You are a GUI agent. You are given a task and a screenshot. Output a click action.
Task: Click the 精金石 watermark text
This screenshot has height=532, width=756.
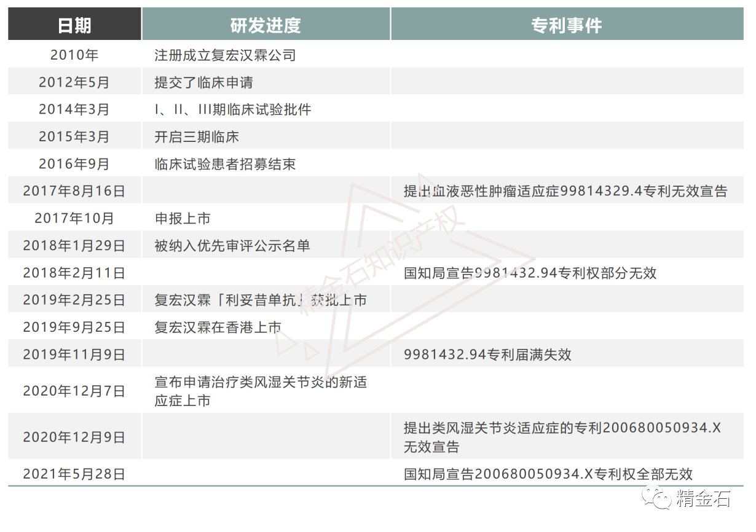point(703,499)
